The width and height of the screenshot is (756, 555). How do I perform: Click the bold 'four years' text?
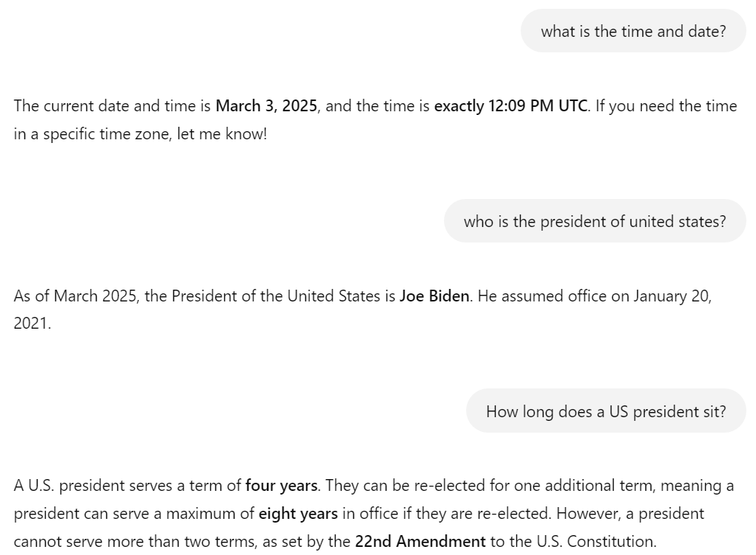tap(281, 485)
